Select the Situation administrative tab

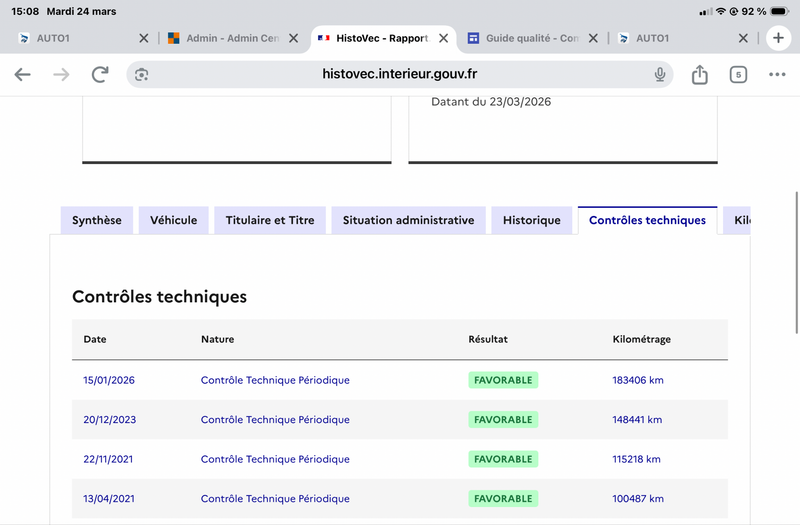click(408, 220)
